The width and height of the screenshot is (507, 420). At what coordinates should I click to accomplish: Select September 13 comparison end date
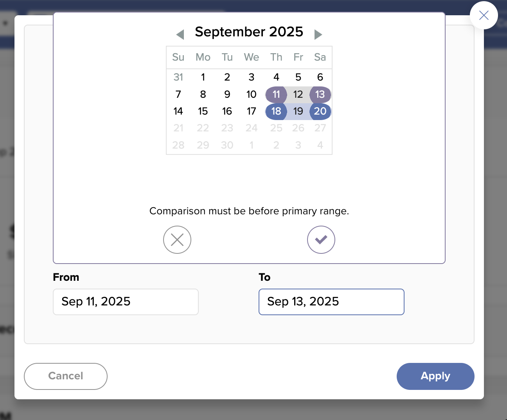320,94
